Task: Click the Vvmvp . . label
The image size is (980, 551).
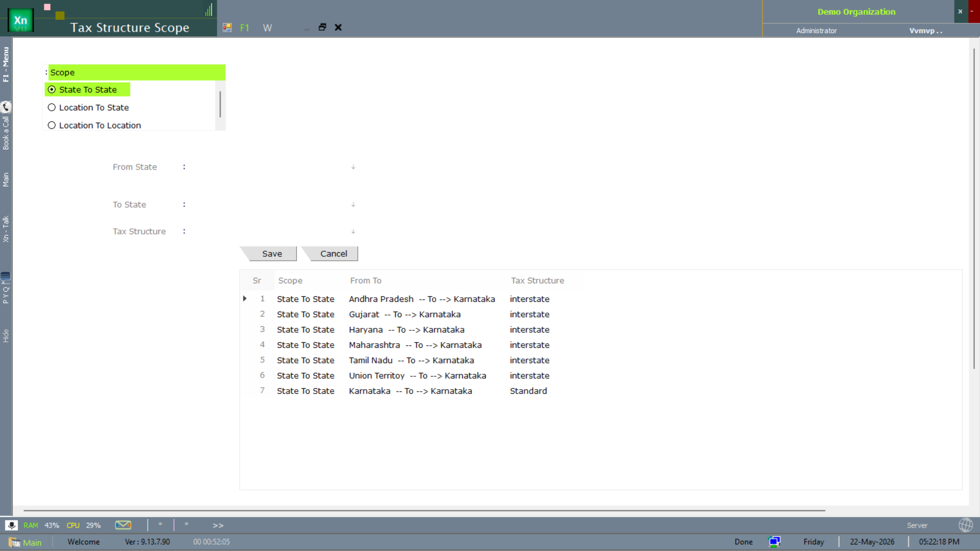Action: pos(926,31)
